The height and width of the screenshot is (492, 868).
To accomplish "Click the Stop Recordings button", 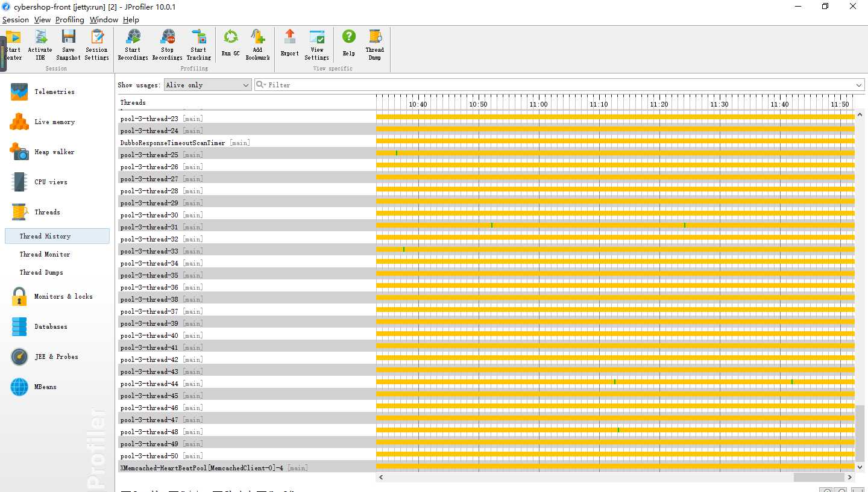I will click(167, 45).
